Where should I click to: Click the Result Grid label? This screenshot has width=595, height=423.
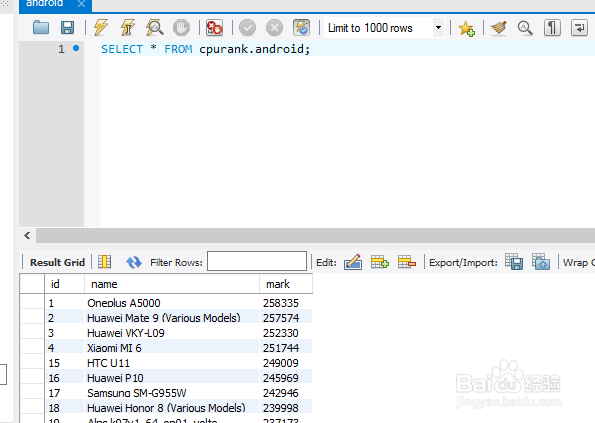coord(57,263)
